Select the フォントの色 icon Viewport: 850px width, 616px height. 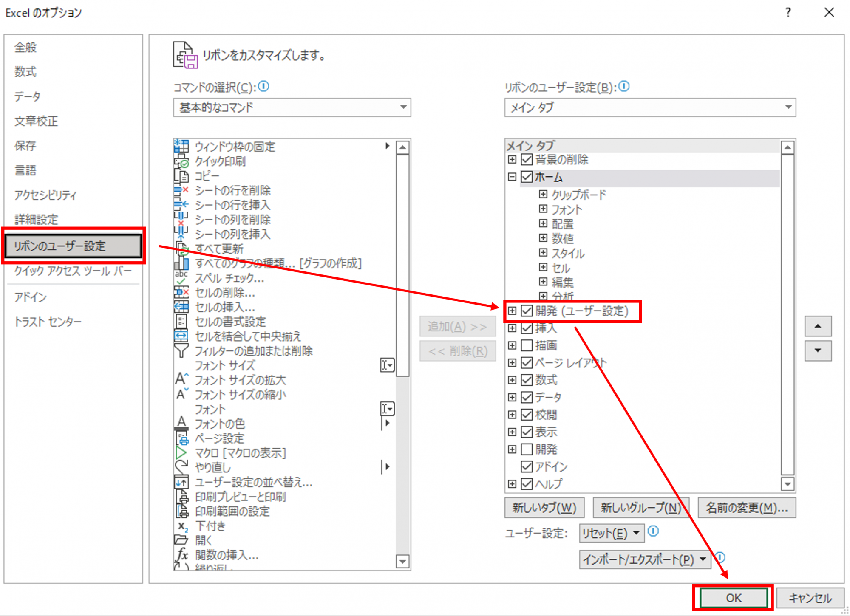tap(181, 423)
